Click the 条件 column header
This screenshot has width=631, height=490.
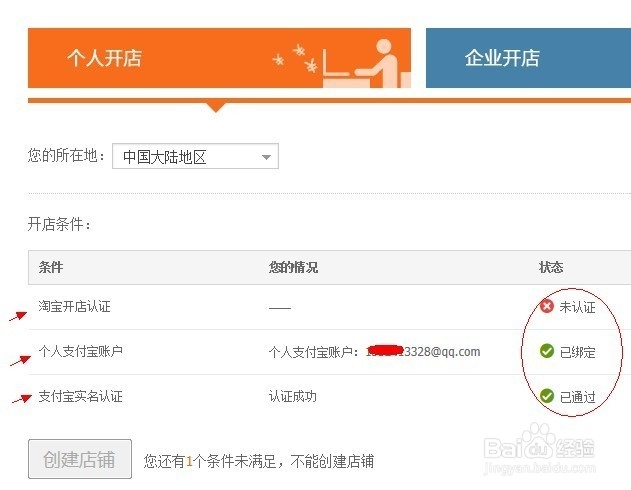(x=51, y=267)
